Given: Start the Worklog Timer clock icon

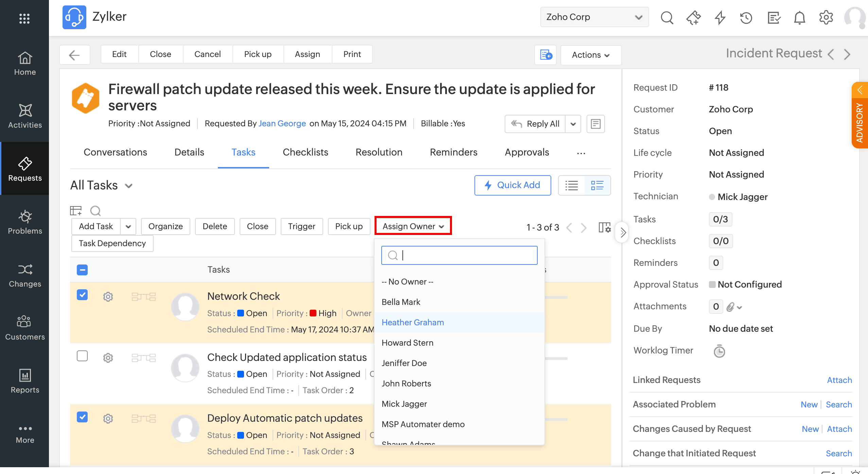Looking at the screenshot, I should click(x=719, y=351).
